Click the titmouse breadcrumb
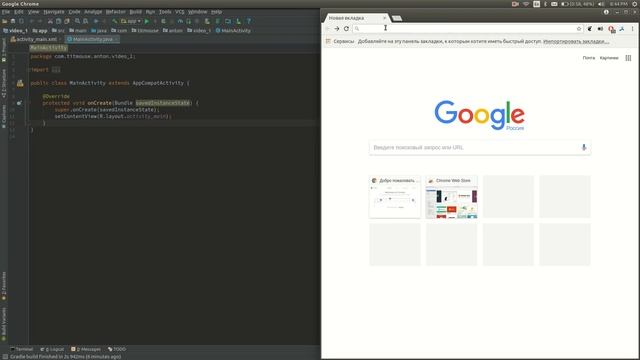 (x=145, y=31)
